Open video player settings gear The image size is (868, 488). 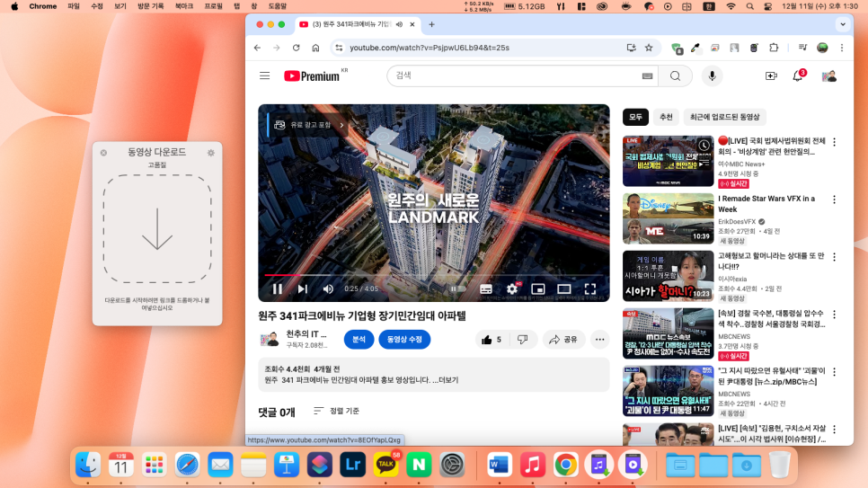[512, 288]
